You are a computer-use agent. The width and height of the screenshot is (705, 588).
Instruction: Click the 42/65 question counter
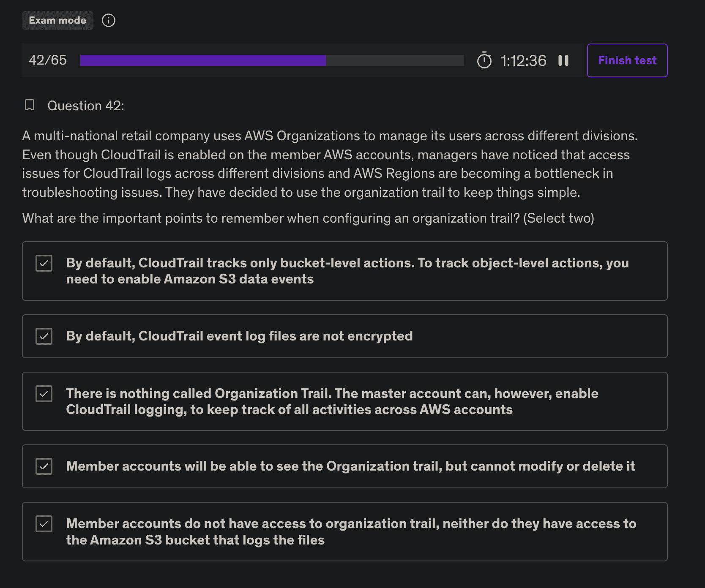click(48, 60)
